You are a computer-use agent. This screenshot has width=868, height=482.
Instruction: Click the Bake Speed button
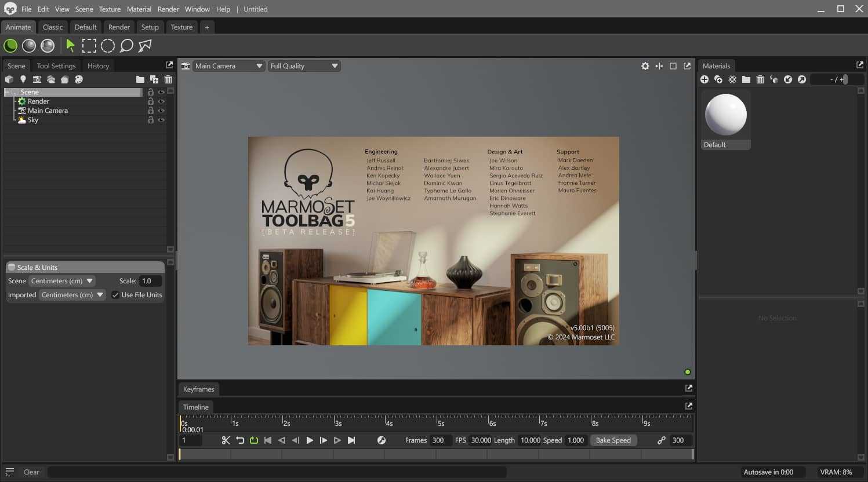pyautogui.click(x=613, y=440)
